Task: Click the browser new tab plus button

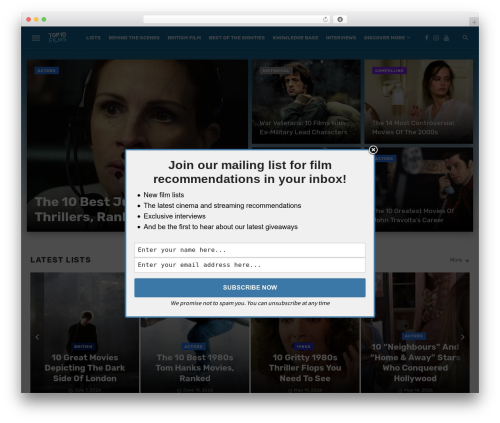Action: (474, 22)
